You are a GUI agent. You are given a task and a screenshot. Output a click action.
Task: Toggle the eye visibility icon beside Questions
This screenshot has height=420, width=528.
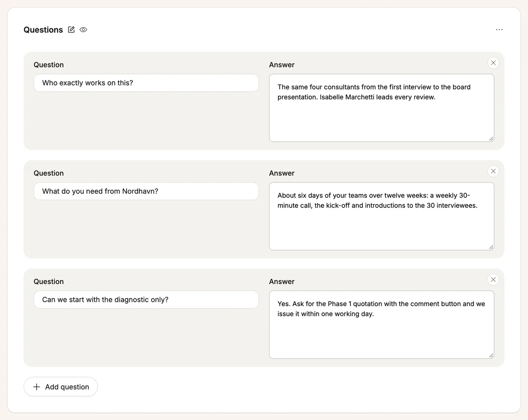point(83,29)
